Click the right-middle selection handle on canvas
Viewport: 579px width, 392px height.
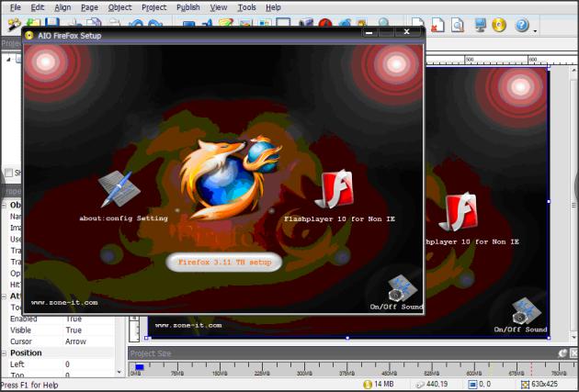tap(549, 202)
